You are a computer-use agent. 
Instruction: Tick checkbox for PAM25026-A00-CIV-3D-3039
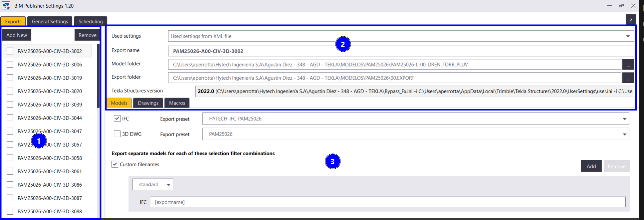pos(10,104)
